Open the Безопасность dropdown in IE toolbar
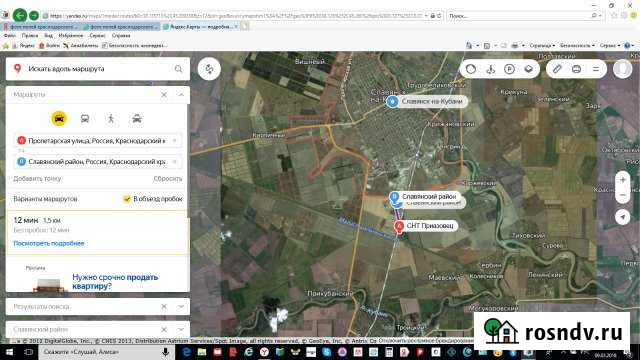 (577, 46)
